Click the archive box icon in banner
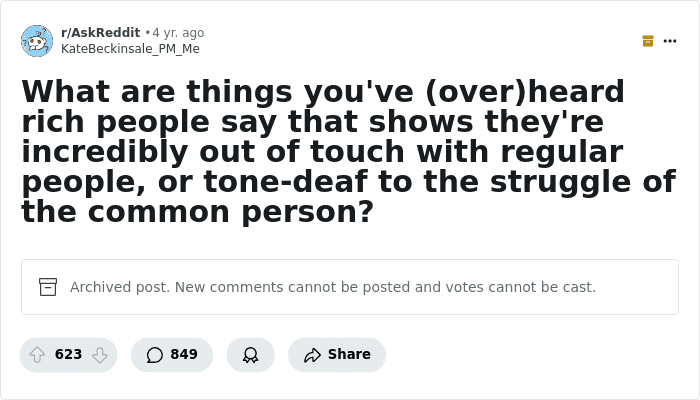 click(x=48, y=287)
